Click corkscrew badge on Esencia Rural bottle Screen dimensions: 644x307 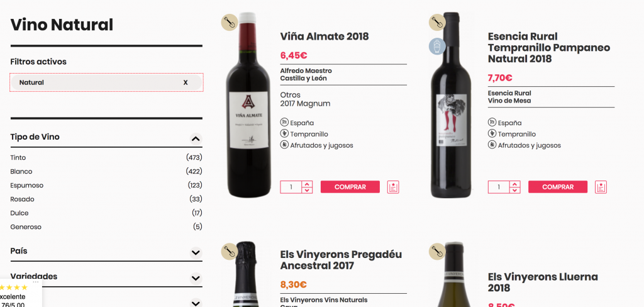pos(438,22)
